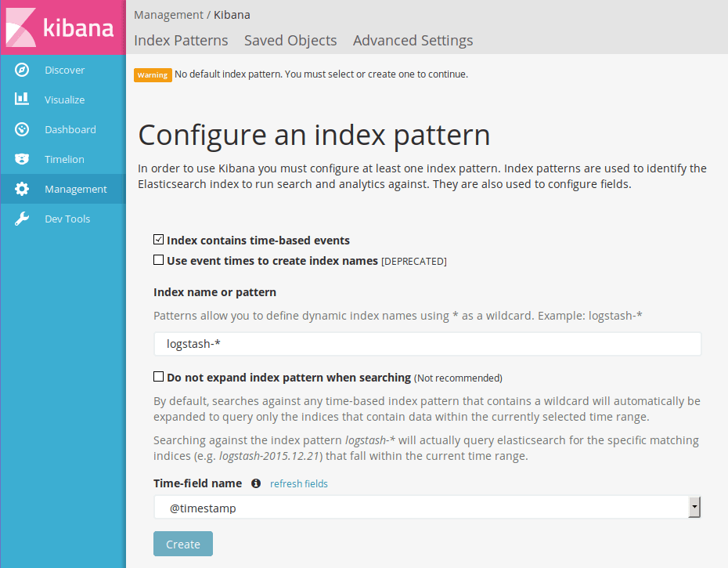Open the Advanced Settings tab
Viewport: 728px width, 568px height.
click(413, 41)
